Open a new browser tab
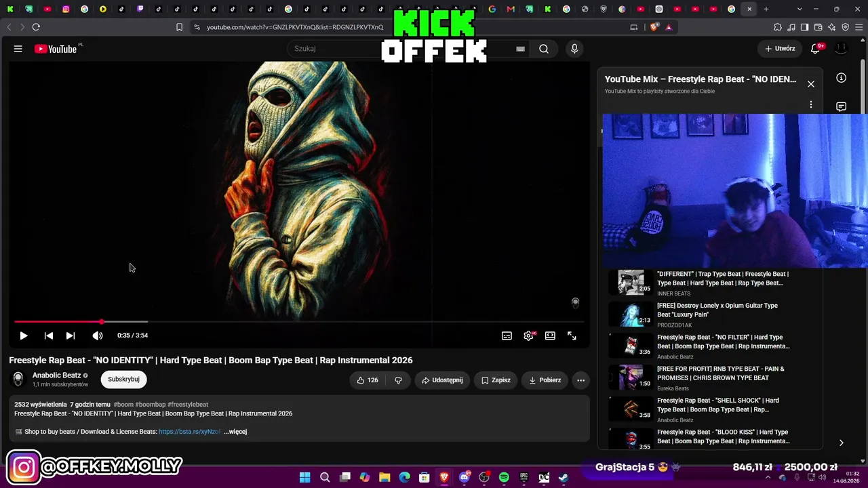868x488 pixels. point(766,9)
